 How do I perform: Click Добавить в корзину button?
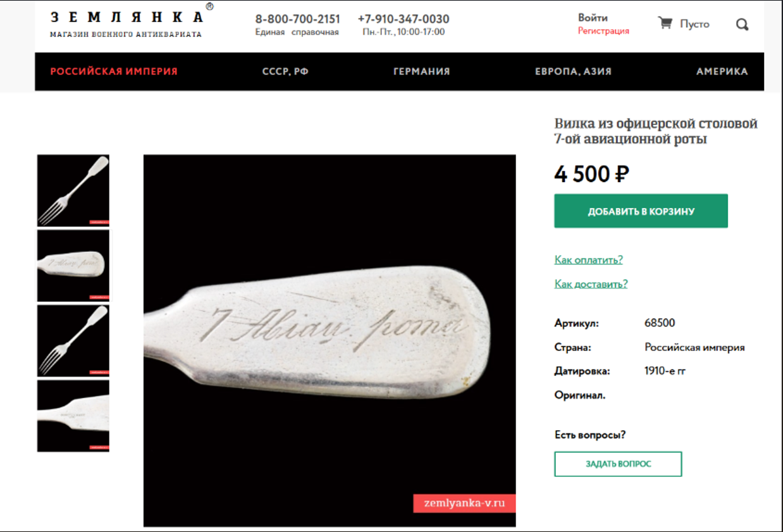coord(641,211)
